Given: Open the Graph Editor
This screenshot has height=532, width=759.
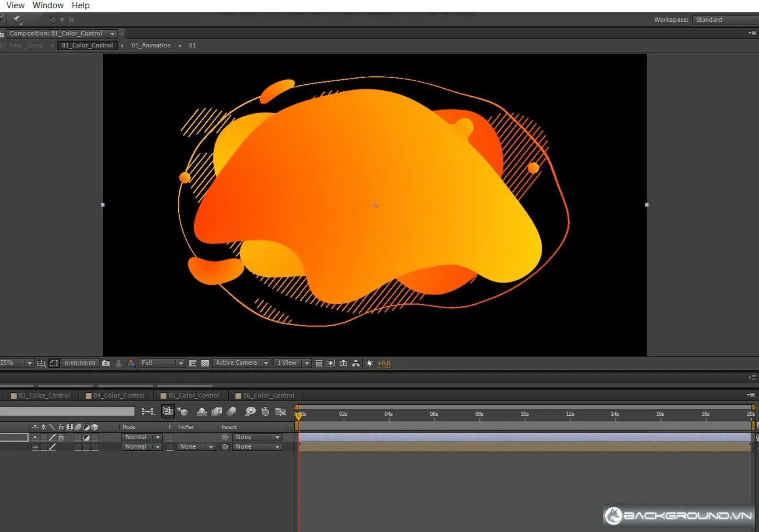Looking at the screenshot, I should click(280, 411).
